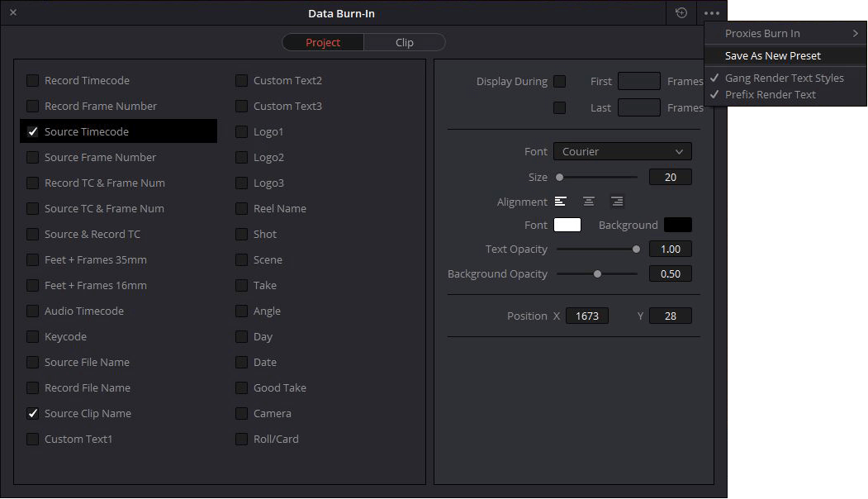Enable the Custom Text1 checkbox
Screen dimensions: 868x499
tap(33, 440)
